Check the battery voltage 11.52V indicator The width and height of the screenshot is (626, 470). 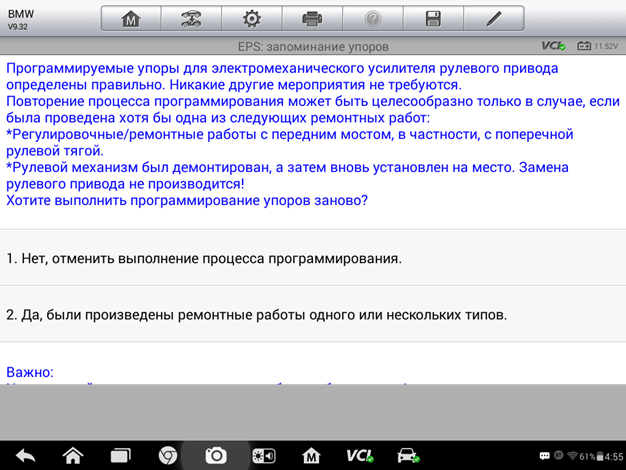597,46
